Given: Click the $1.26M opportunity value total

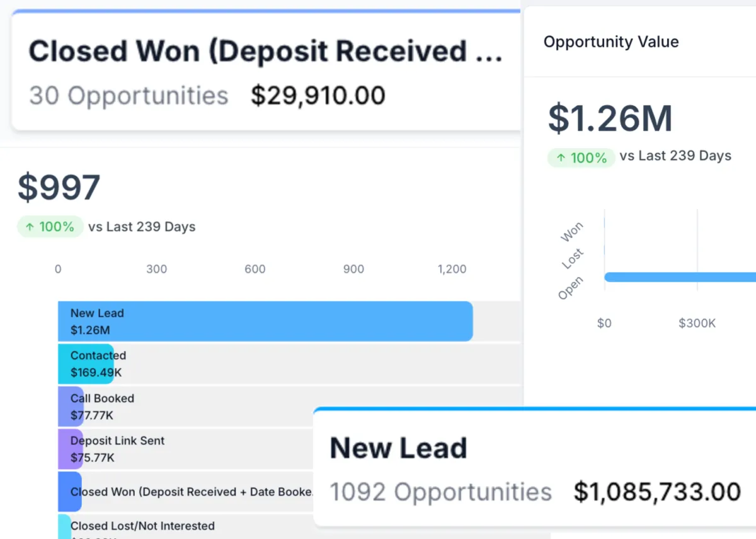Looking at the screenshot, I should tap(610, 118).
